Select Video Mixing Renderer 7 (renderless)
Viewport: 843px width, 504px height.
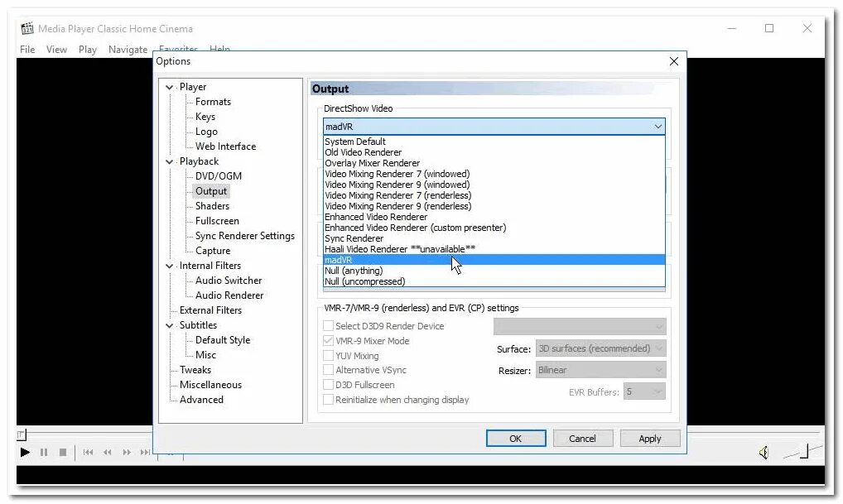(x=494, y=195)
